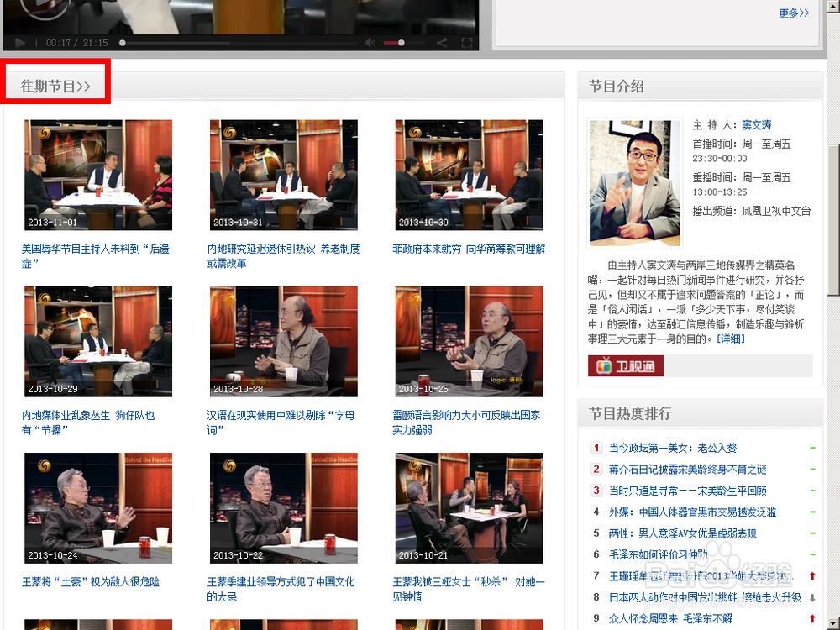The height and width of the screenshot is (630, 840).
Task: Open ranking item 蒋介石日记披露宋美龄终身不育之谜
Action: pyautogui.click(x=688, y=470)
